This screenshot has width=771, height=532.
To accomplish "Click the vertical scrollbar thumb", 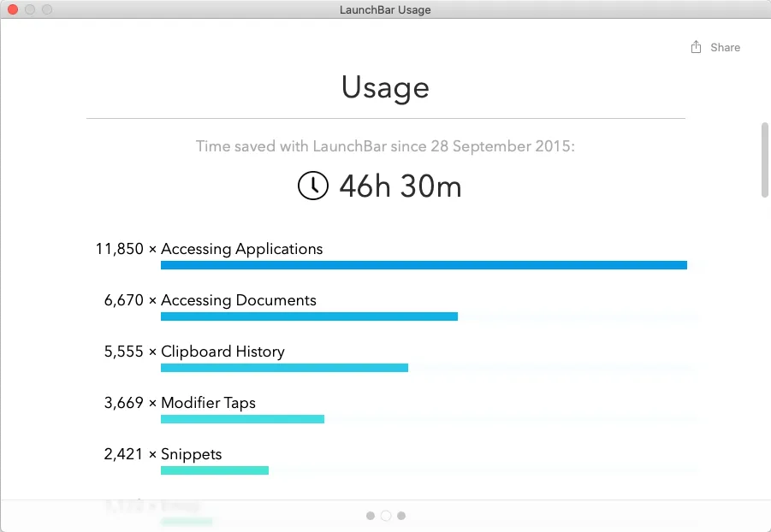I will coord(765,160).
